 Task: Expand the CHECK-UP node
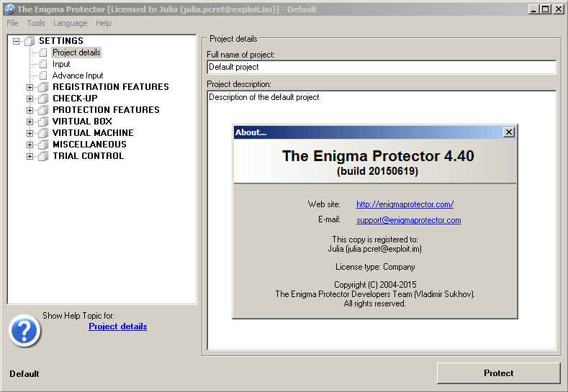(x=30, y=99)
